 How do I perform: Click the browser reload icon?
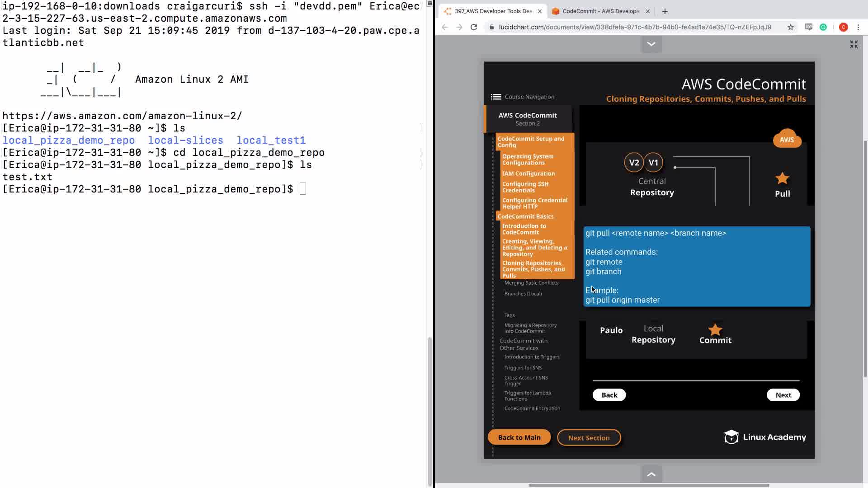click(x=474, y=27)
